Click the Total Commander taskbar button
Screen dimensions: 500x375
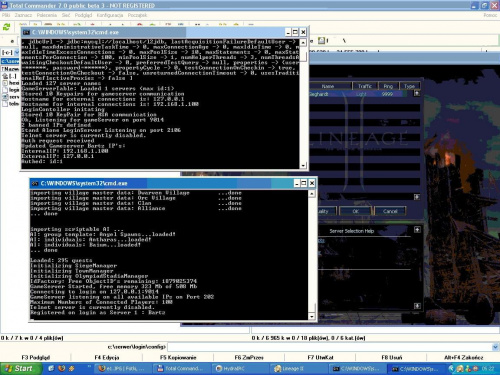pos(183,368)
